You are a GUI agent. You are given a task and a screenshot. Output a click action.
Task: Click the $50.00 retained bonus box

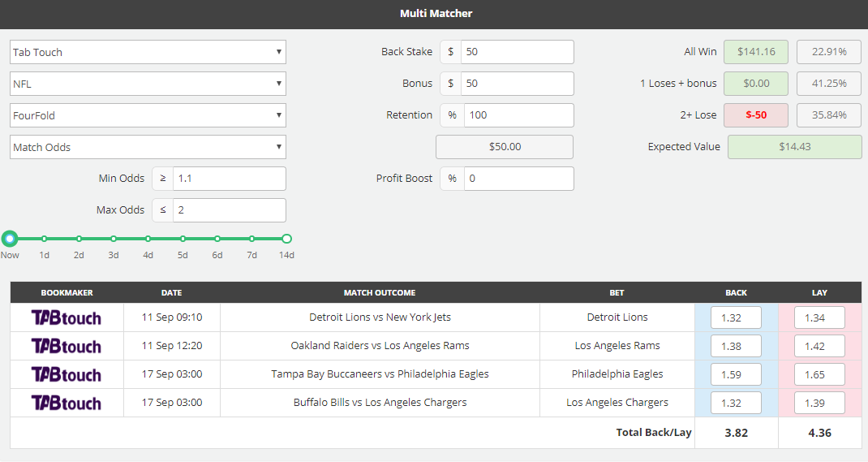point(505,147)
